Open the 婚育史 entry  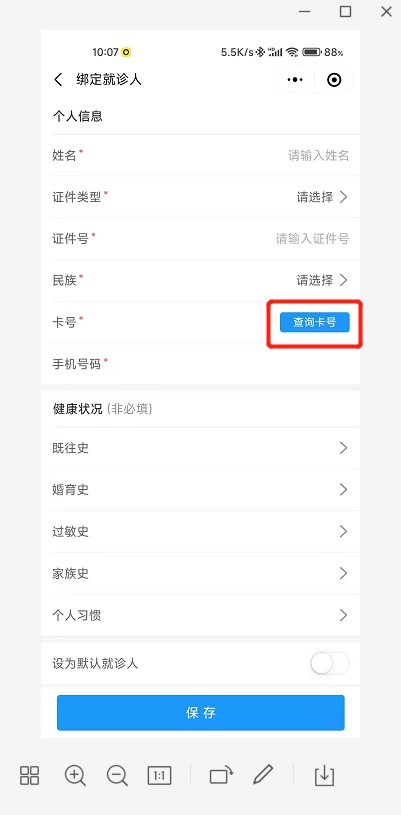coord(200,490)
